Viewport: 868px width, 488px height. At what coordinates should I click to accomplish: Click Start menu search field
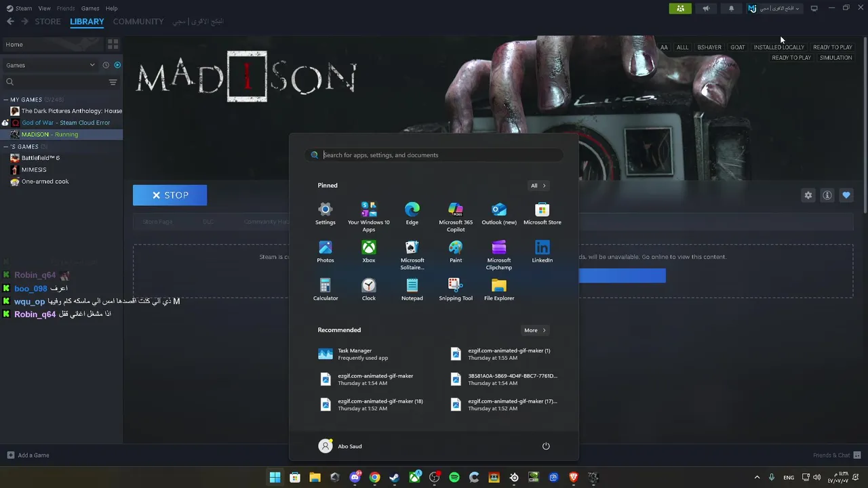(x=434, y=155)
